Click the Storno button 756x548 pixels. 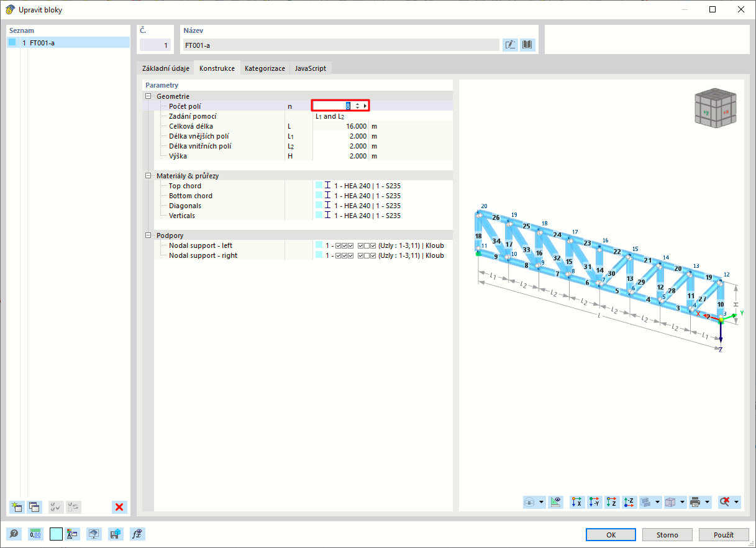tap(667, 534)
